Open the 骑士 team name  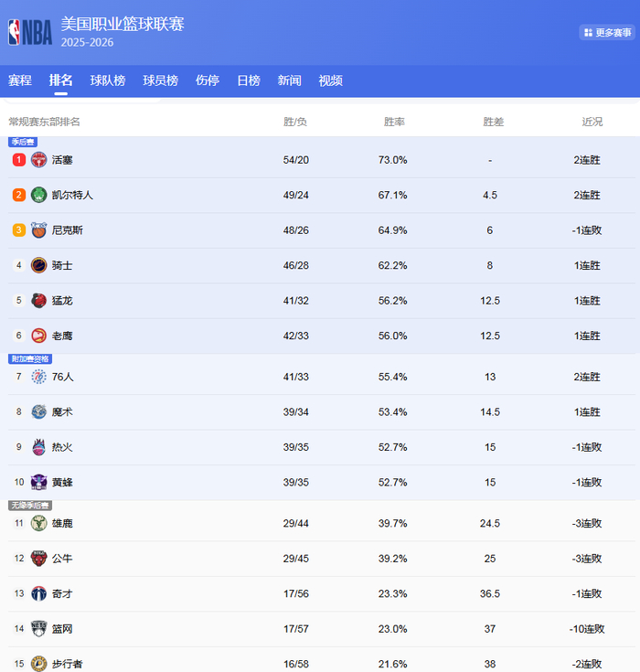click(62, 265)
